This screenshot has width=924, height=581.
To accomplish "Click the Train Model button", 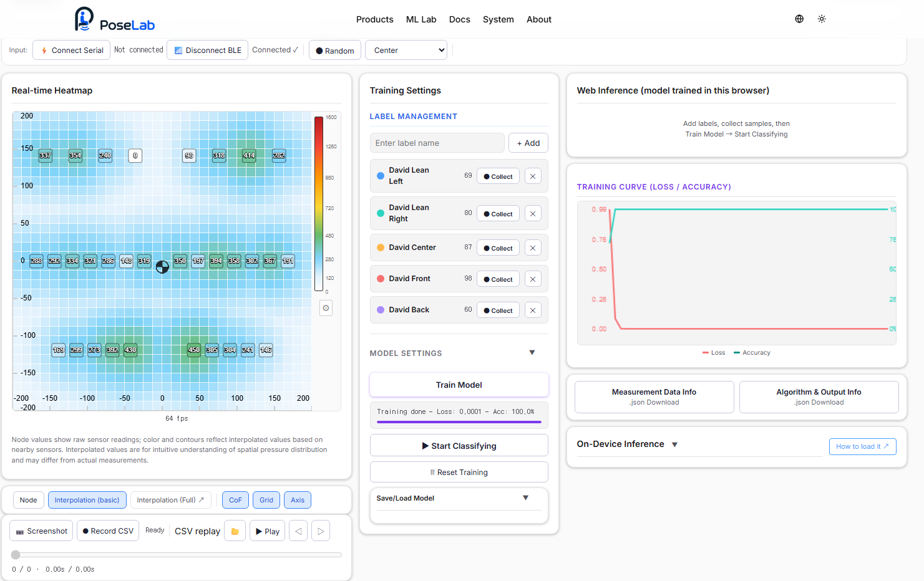I will pyautogui.click(x=459, y=385).
